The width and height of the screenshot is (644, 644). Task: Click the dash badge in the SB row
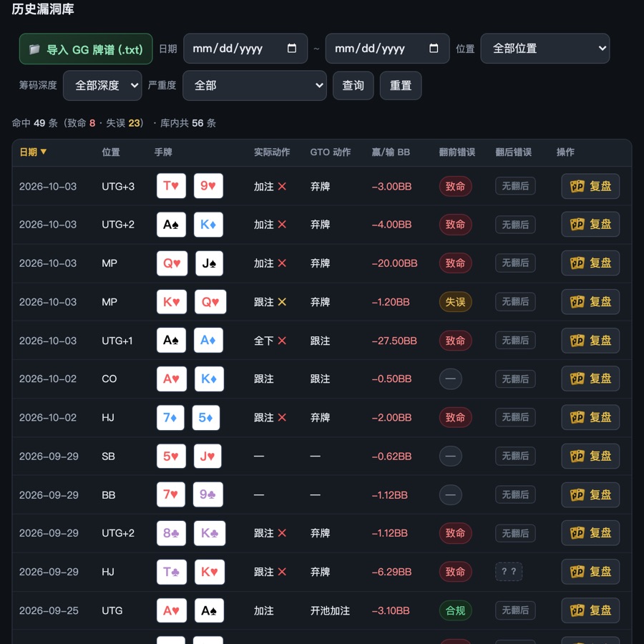(450, 456)
